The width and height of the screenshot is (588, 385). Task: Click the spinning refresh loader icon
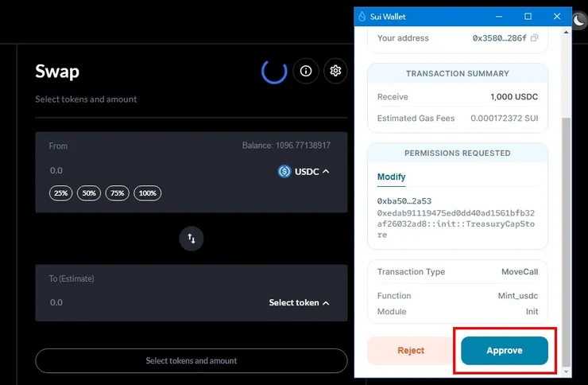[x=274, y=71]
